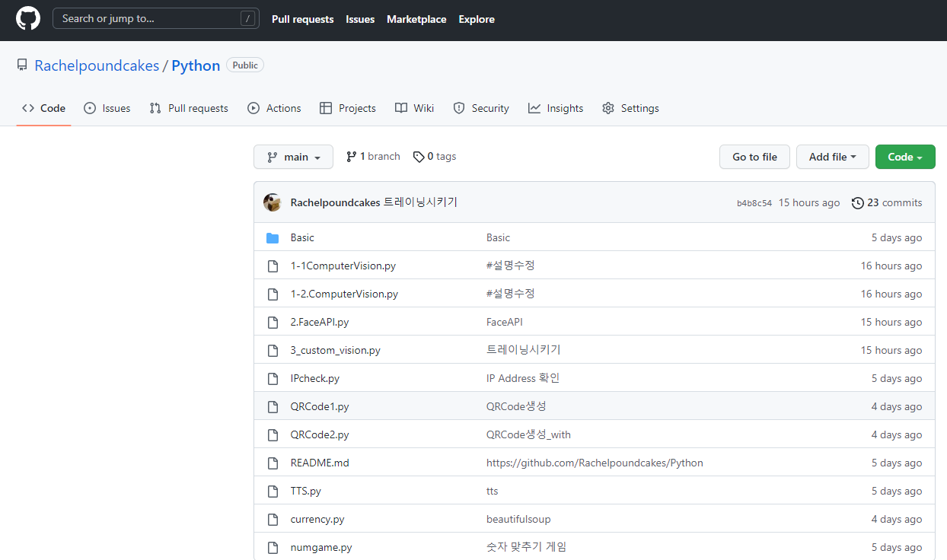Open the Insights tab
The height and width of the screenshot is (560, 947).
[x=556, y=109]
